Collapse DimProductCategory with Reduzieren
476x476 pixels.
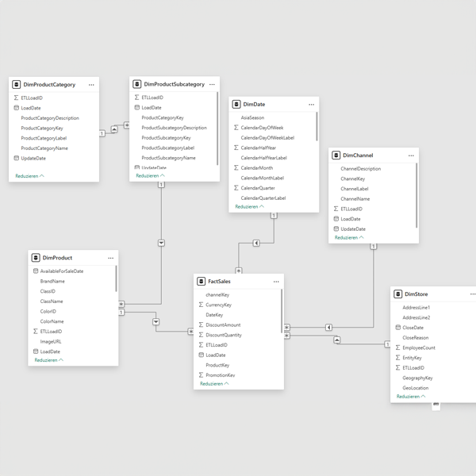pyautogui.click(x=29, y=176)
